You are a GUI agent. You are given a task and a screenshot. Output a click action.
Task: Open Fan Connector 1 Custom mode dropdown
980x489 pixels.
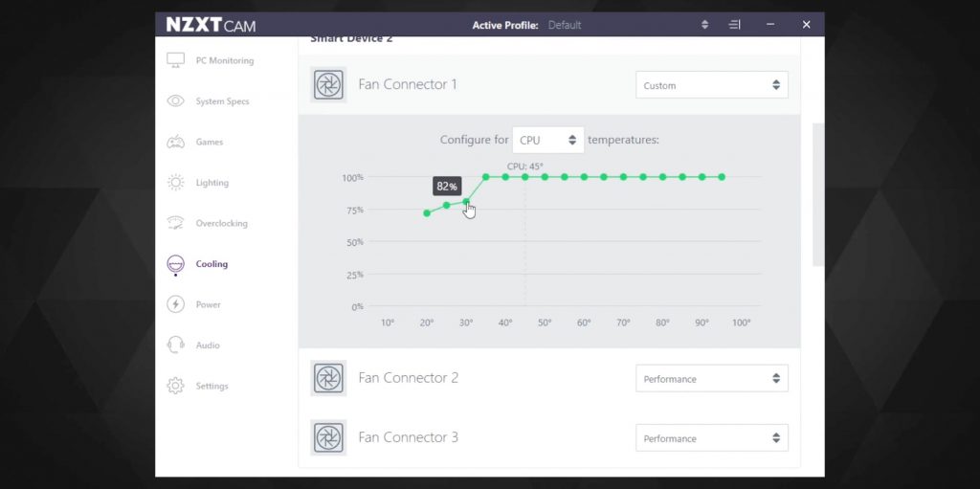[712, 85]
